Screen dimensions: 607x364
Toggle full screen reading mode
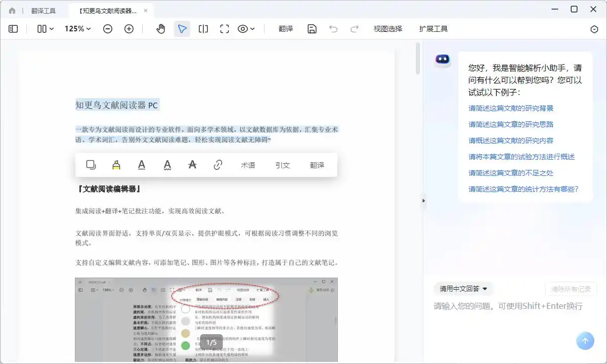tap(224, 29)
